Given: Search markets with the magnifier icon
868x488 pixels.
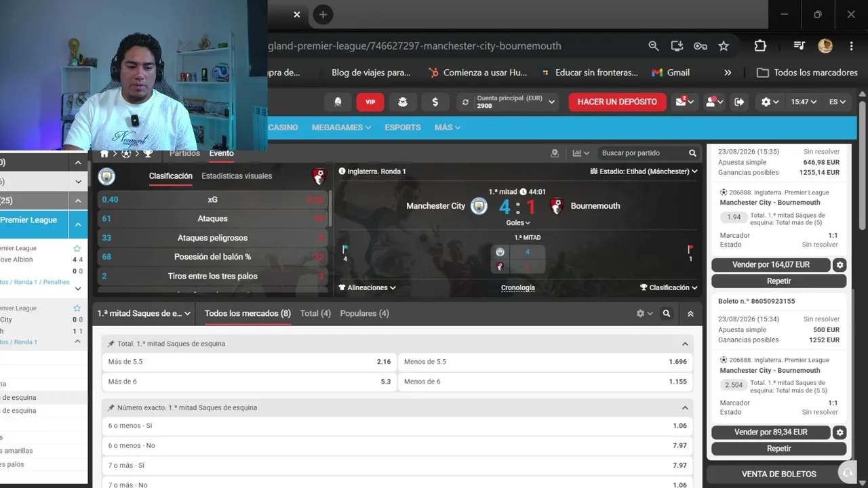Looking at the screenshot, I should (667, 314).
